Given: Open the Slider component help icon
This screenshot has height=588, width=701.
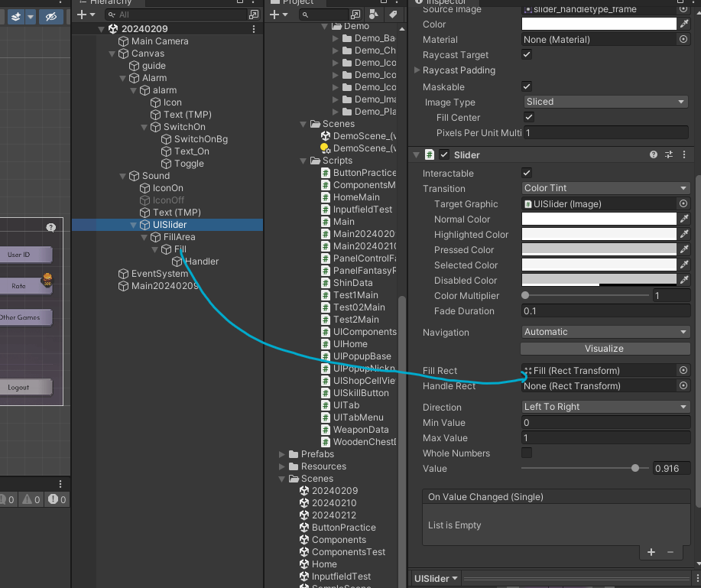Looking at the screenshot, I should pyautogui.click(x=653, y=154).
